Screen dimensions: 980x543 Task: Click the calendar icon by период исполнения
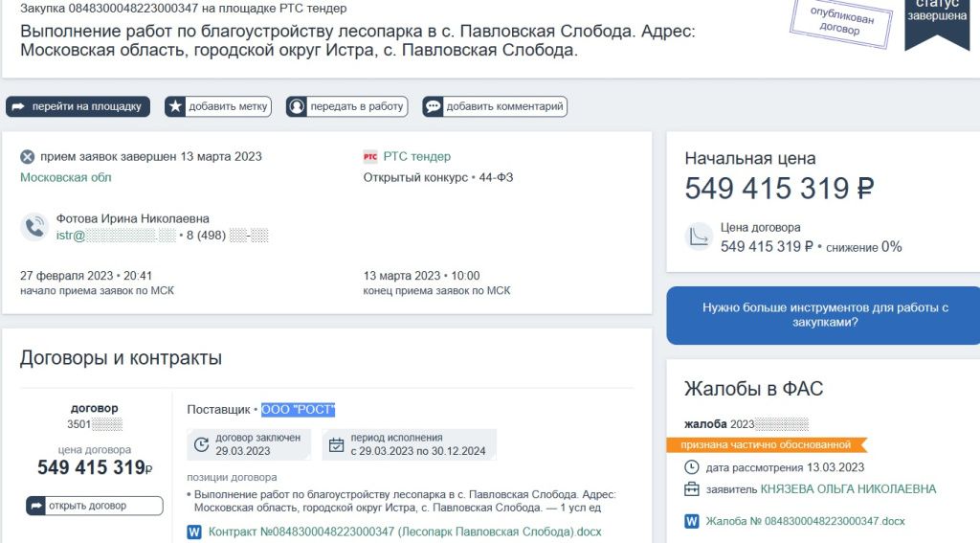(335, 444)
